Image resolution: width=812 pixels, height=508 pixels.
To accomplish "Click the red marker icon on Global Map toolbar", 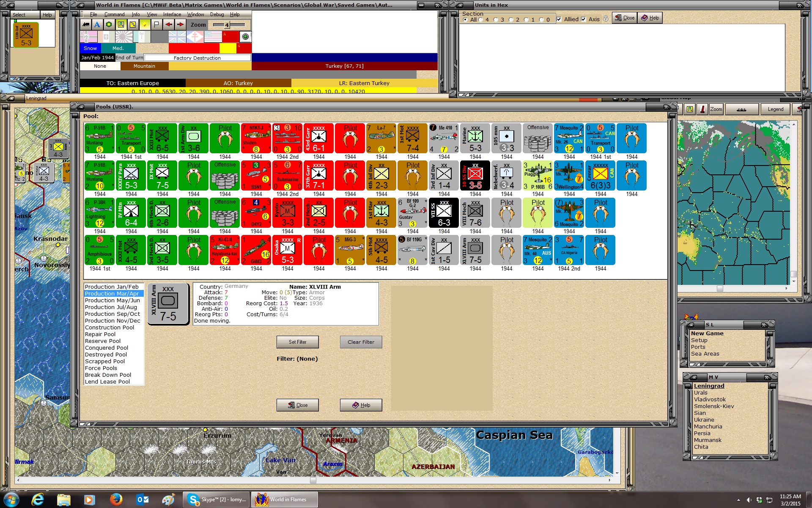I will point(702,109).
